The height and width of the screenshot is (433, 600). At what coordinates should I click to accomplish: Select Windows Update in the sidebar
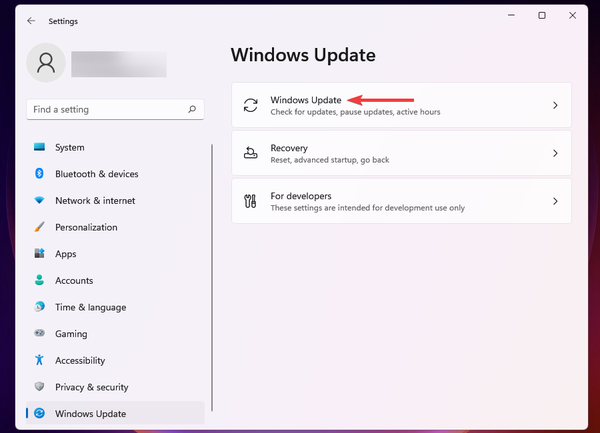click(x=90, y=413)
